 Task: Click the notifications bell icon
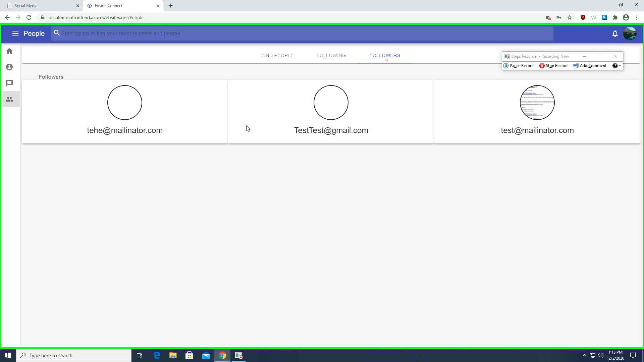615,34
